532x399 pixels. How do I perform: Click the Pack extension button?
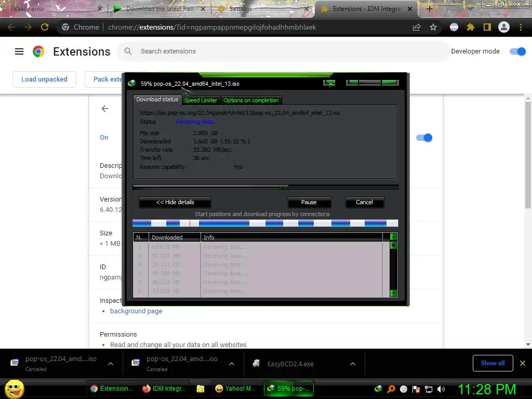tap(104, 79)
